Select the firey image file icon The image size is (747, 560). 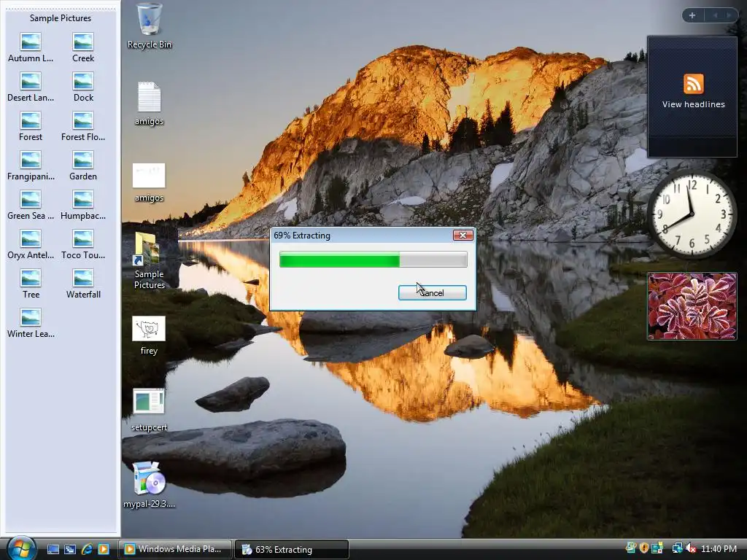(149, 335)
